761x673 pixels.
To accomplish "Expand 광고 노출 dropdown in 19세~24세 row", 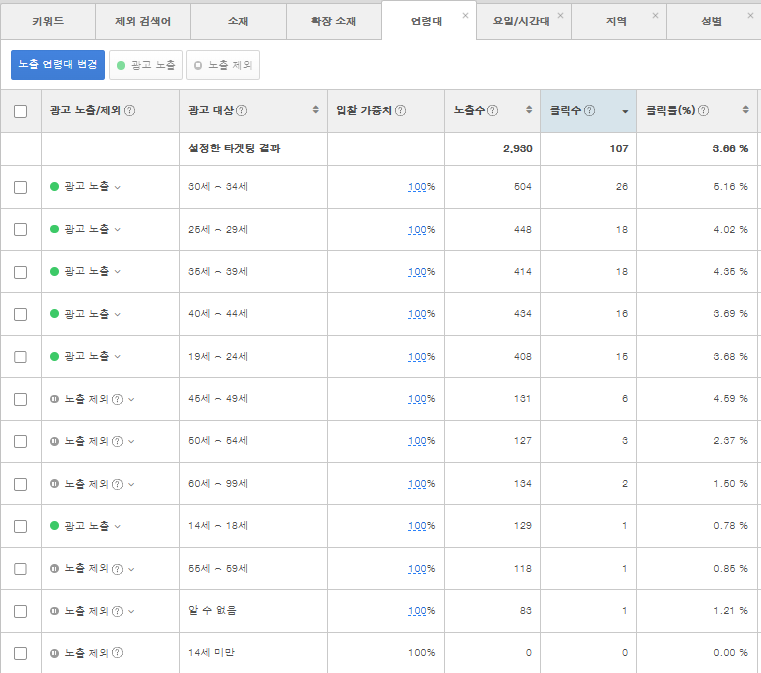I will 117,357.
